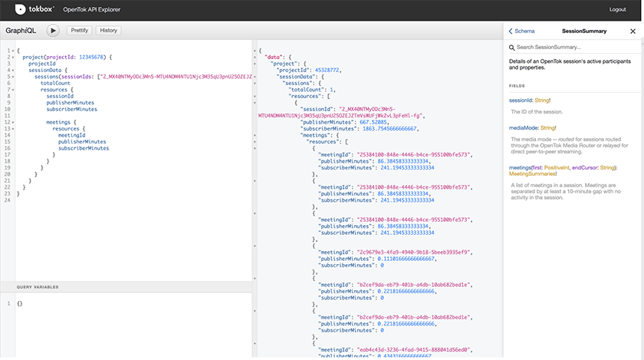
Task: Fold the "sessions" object in the results
Action: pos(255,84)
